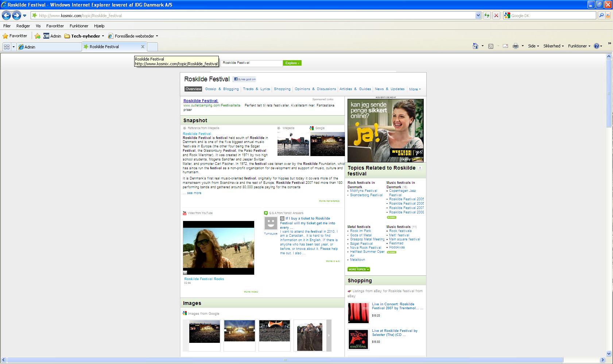The width and height of the screenshot is (613, 364).
Task: Play the Roskilde Festival Rocks video thumbnail
Action: tap(218, 248)
